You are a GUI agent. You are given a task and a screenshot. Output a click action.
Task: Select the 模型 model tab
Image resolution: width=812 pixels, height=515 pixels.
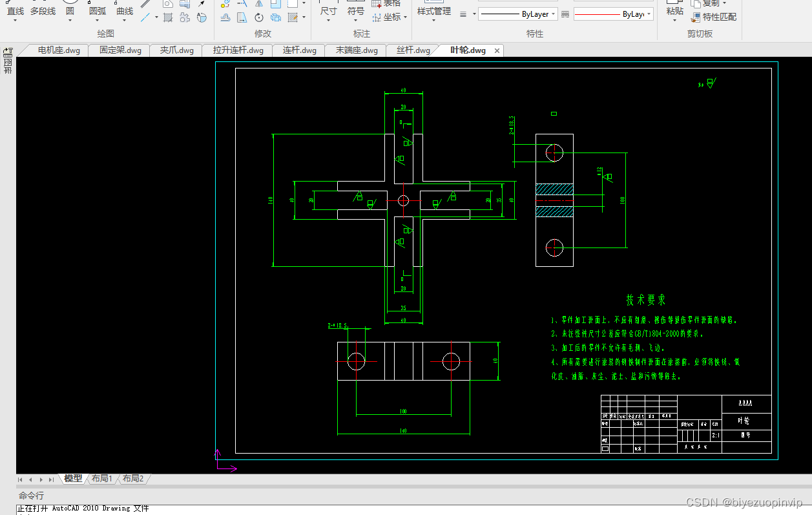73,479
